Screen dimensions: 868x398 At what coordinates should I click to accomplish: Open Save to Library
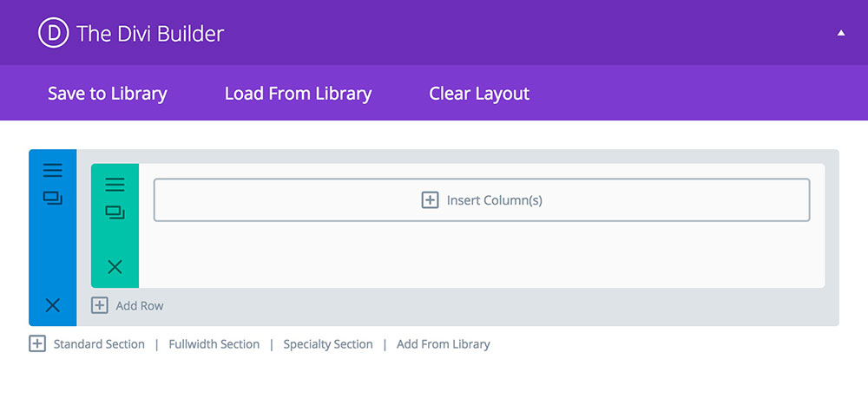click(x=108, y=94)
